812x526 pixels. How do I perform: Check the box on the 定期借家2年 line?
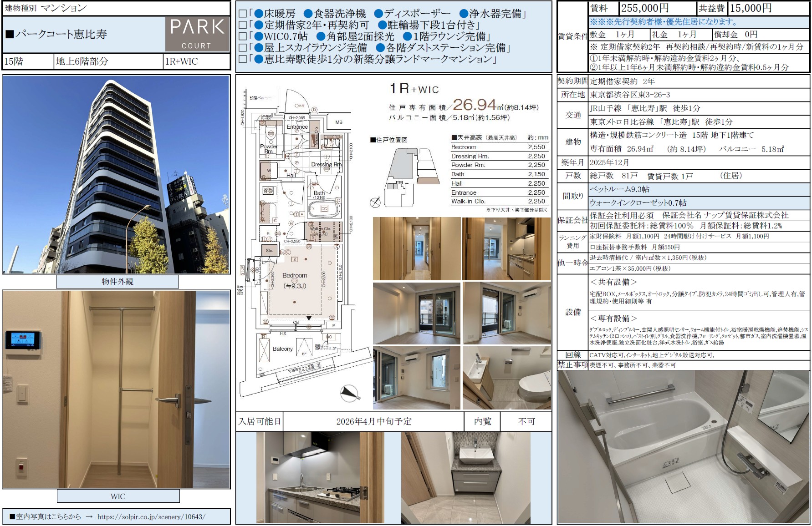point(243,25)
